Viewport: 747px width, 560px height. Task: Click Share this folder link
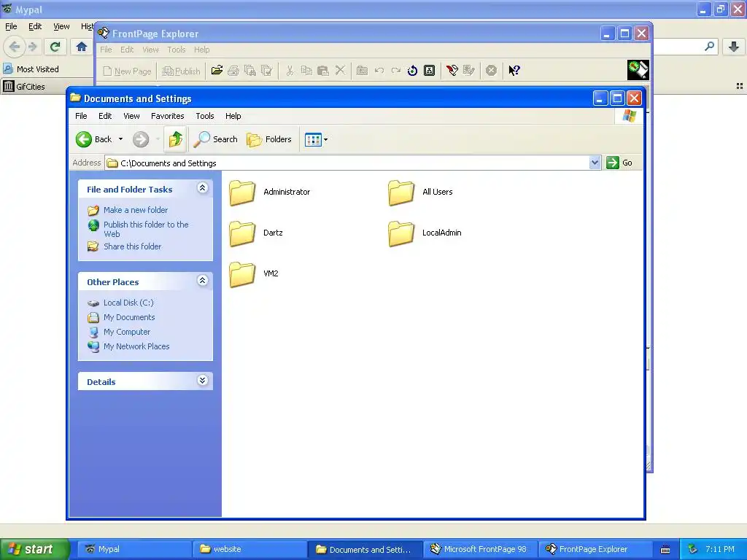click(x=133, y=246)
